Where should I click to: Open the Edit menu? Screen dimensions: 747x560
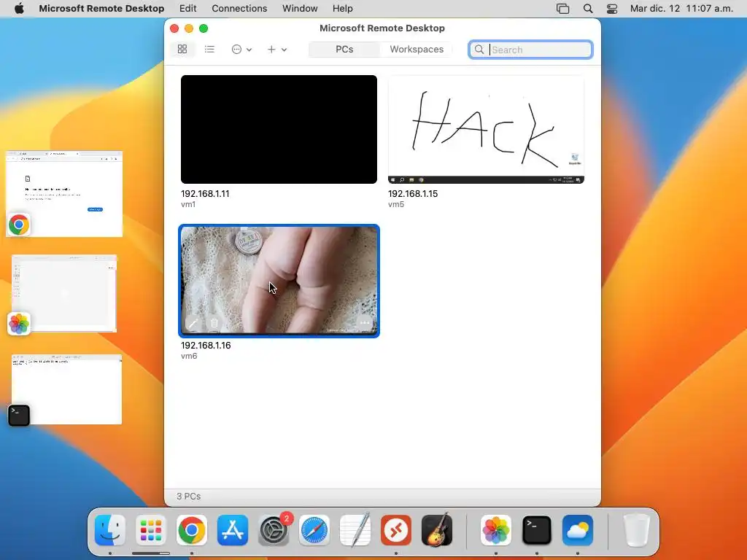point(187,9)
